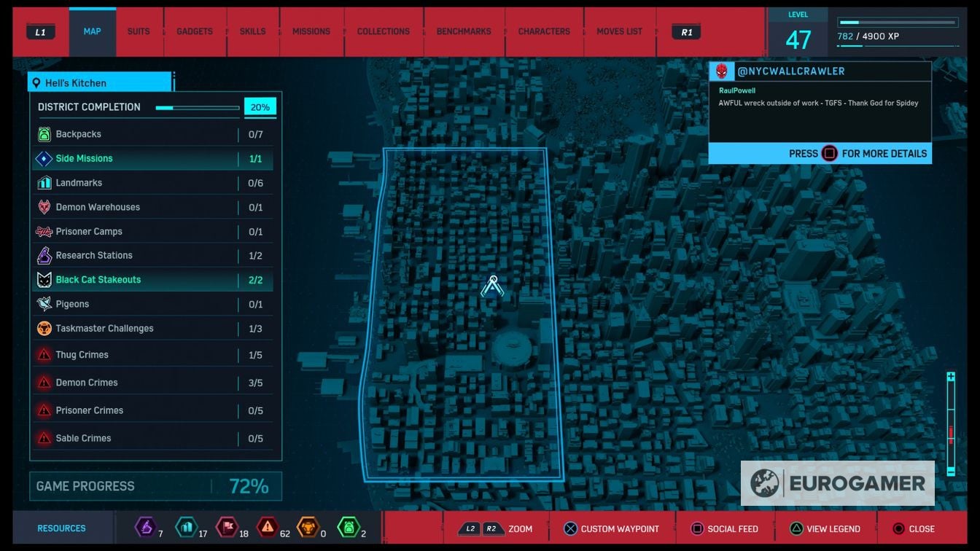The height and width of the screenshot is (551, 980).
Task: Click the Backpacks icon in district list
Action: tap(44, 134)
